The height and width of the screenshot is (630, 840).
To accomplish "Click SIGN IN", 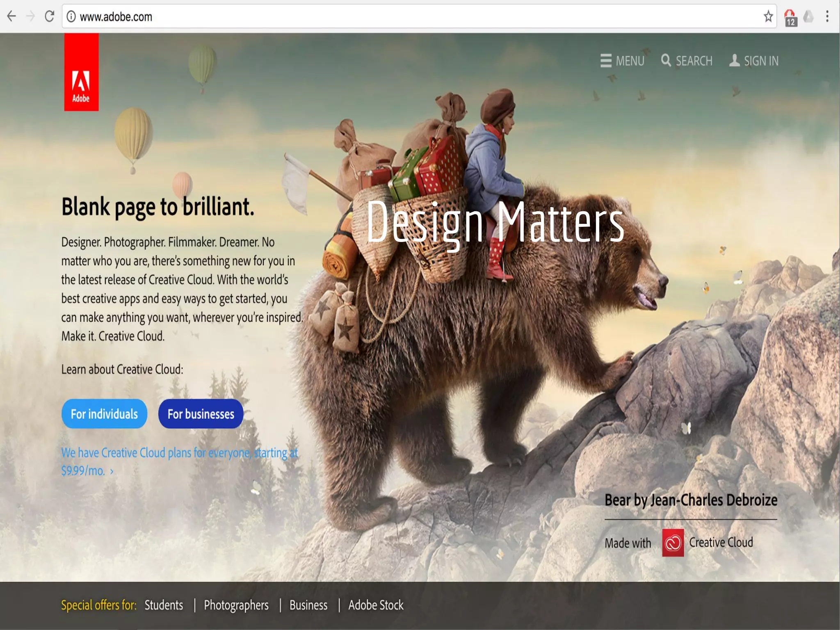I will (753, 61).
